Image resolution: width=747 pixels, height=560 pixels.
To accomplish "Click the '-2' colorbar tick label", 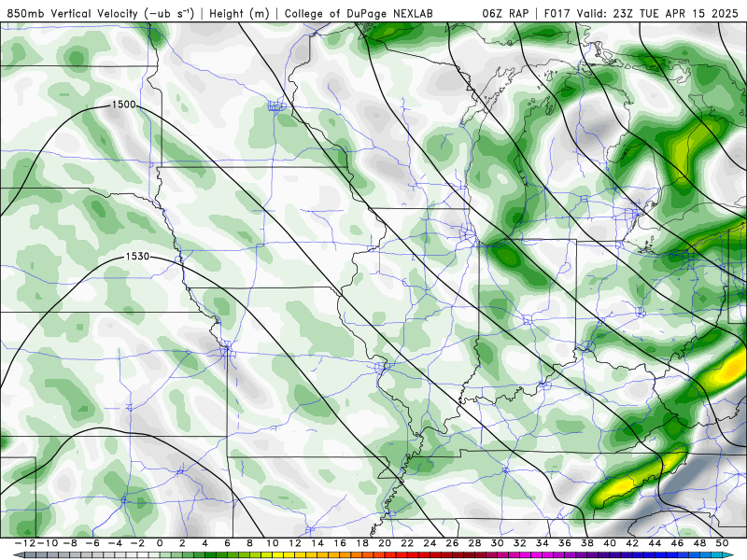I will pyautogui.click(x=137, y=543).
